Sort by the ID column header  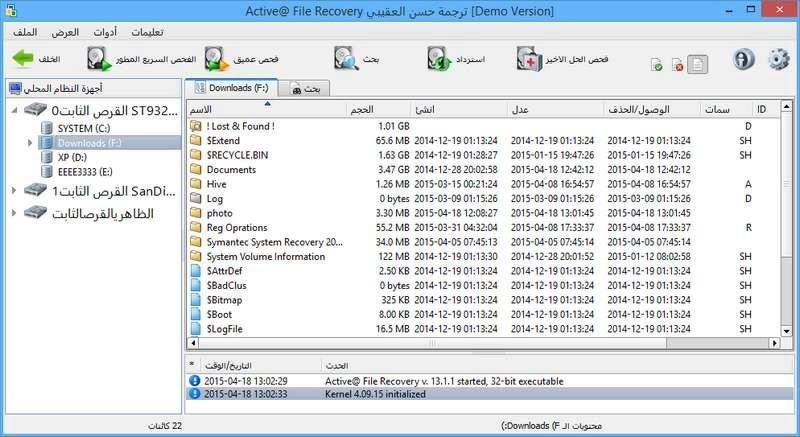[x=766, y=109]
